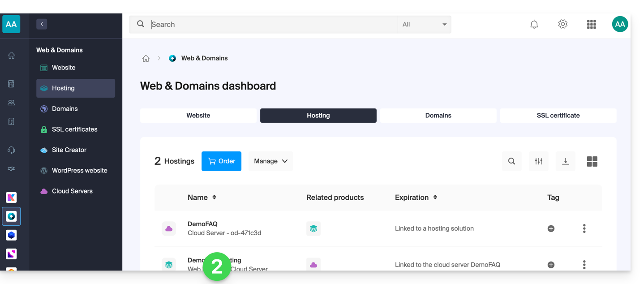This screenshot has width=644, height=284.
Task: Open WordPress website in sidebar
Action: (x=79, y=171)
